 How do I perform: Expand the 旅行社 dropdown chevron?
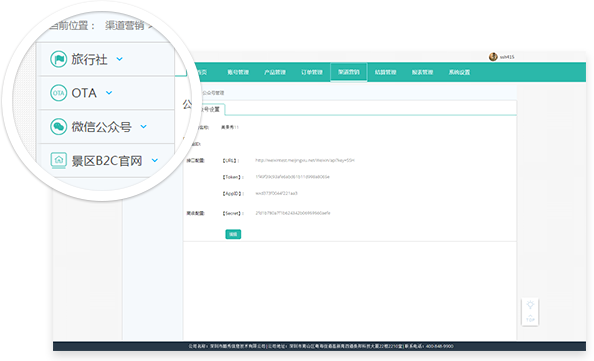(x=119, y=59)
